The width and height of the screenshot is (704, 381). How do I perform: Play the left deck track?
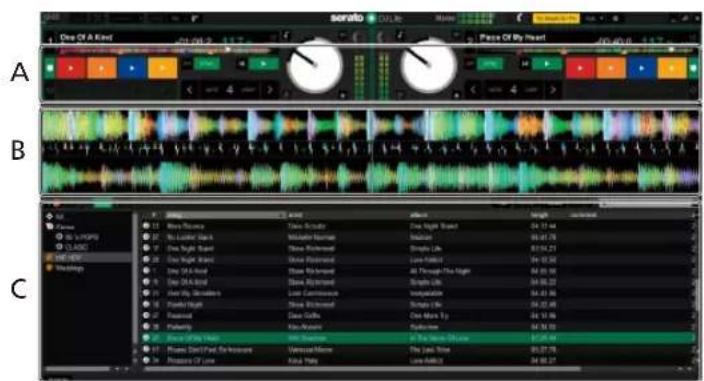tap(264, 64)
